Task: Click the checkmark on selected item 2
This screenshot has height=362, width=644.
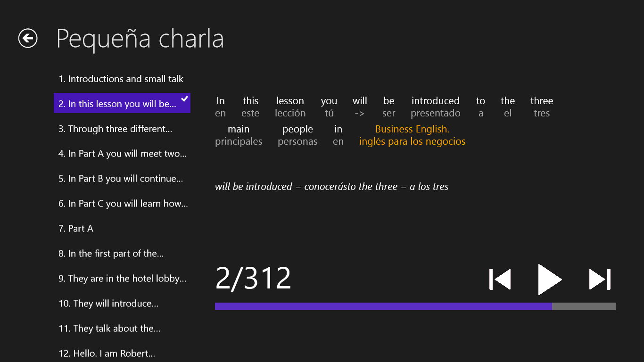Action: 185,99
